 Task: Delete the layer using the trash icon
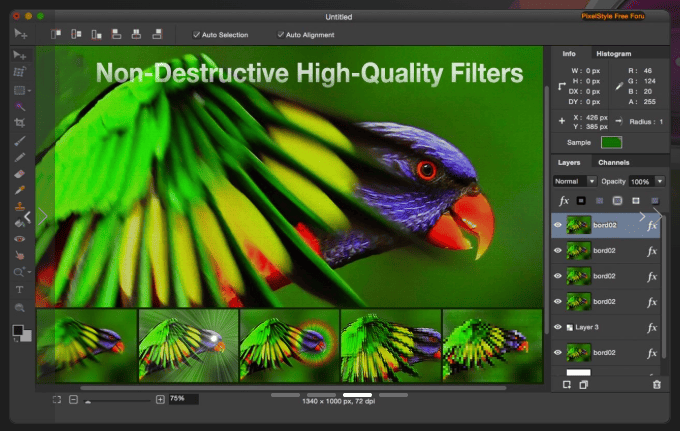pyautogui.click(x=657, y=385)
